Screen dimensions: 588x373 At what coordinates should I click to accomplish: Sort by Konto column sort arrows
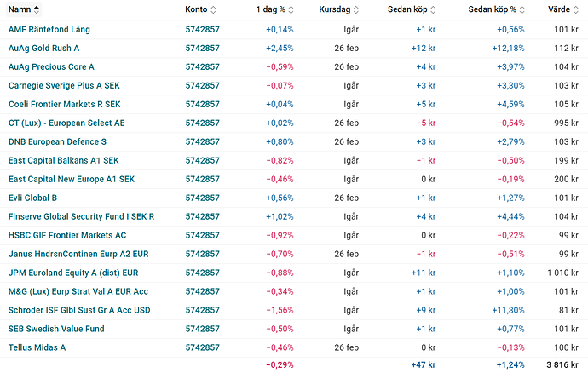click(213, 9)
